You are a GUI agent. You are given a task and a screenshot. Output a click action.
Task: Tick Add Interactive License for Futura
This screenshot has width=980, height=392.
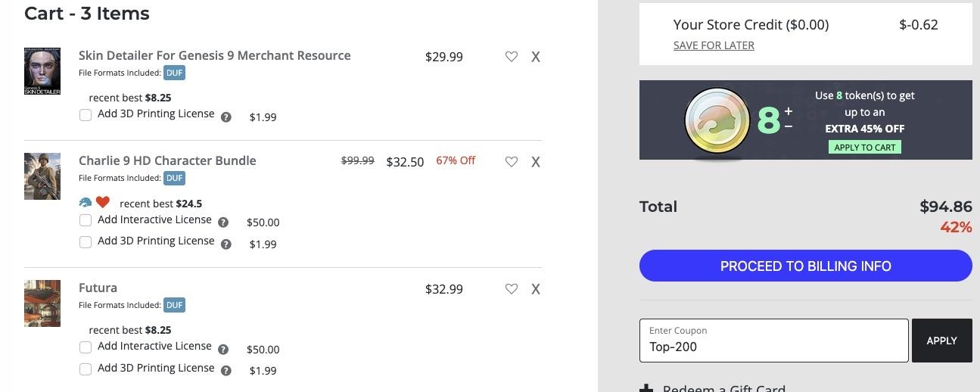tap(86, 347)
